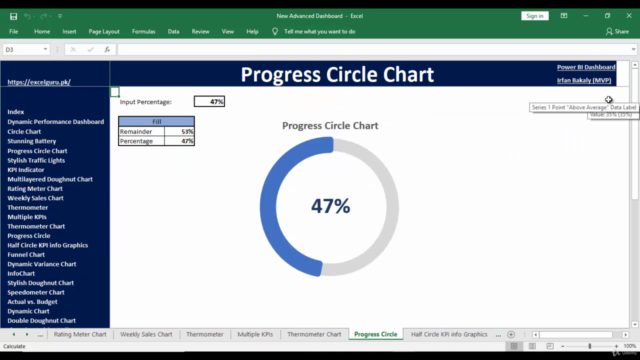The height and width of the screenshot is (360, 640).
Task: Click the Save icon in title bar
Action: coord(13,16)
